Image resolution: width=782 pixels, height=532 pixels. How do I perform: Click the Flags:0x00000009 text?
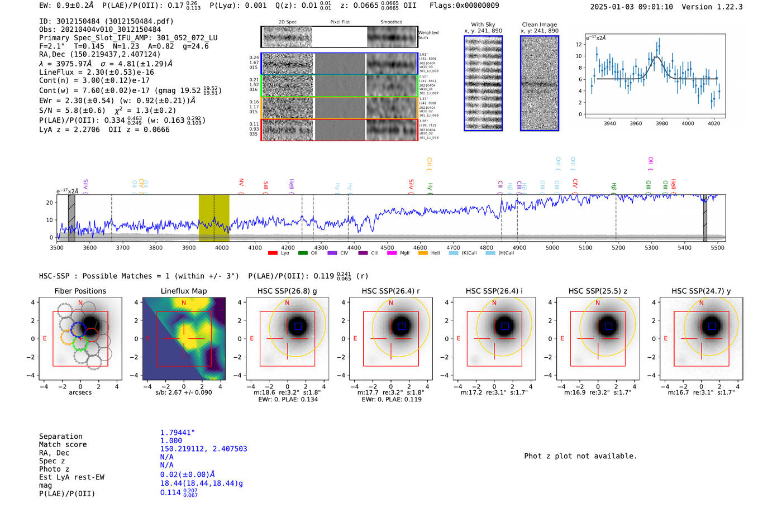(x=464, y=6)
